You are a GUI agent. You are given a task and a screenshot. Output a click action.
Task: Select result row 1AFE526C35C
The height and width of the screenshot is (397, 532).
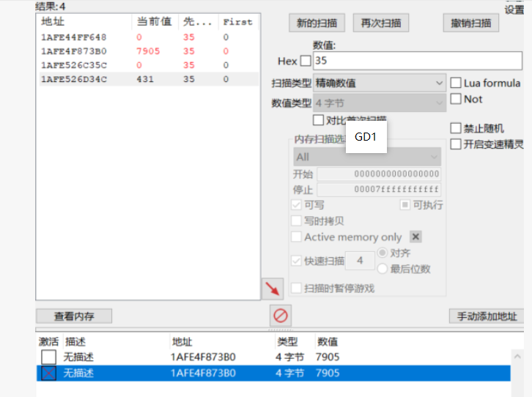[149, 64]
